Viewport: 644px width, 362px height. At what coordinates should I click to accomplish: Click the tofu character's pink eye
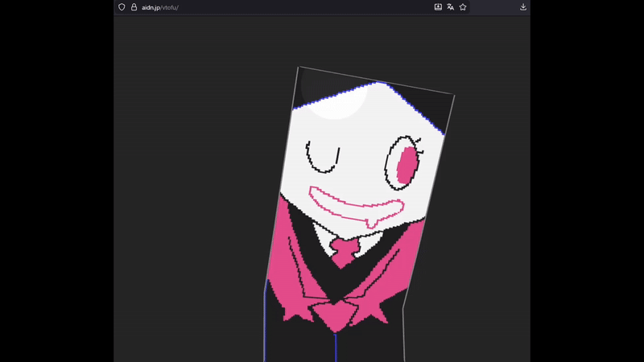coord(408,164)
